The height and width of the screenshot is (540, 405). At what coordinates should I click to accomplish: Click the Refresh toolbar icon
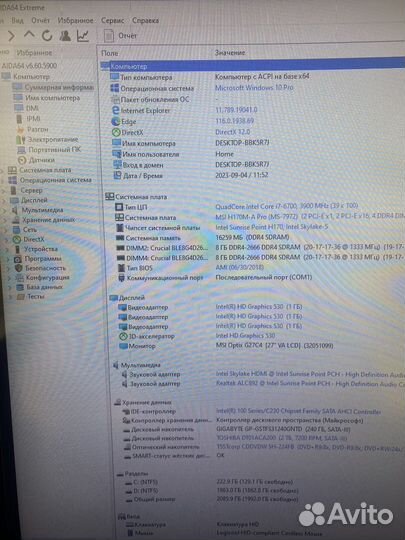pos(47,35)
